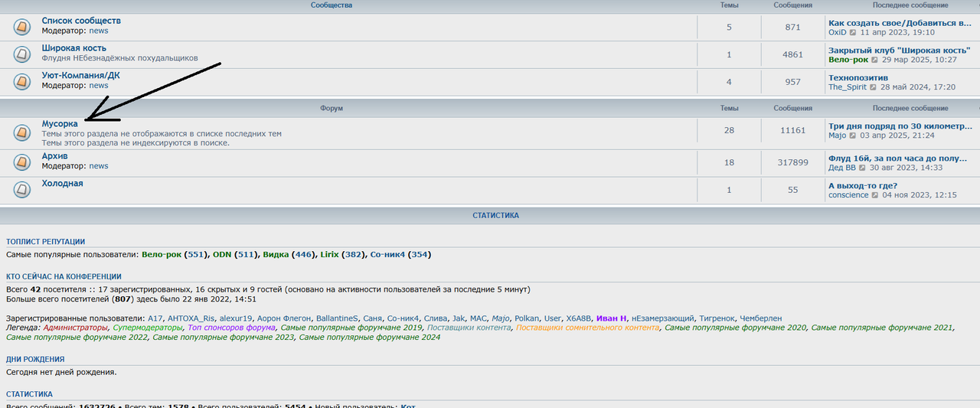Open last post icon after green Вело-рок
This screenshot has height=408, width=980.
(x=874, y=60)
